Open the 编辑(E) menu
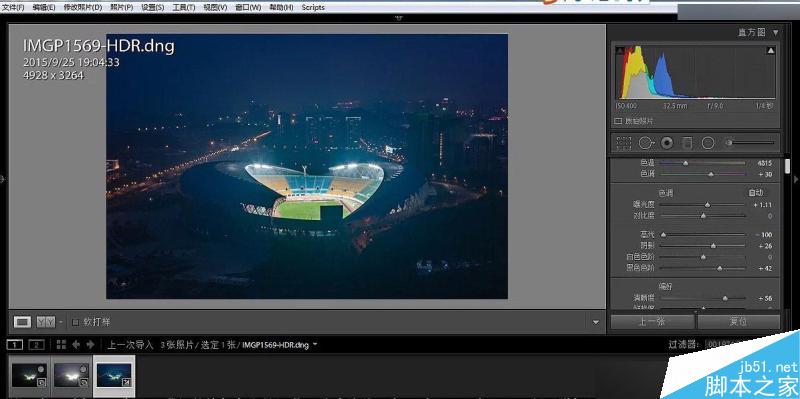800x399 pixels. tap(44, 8)
